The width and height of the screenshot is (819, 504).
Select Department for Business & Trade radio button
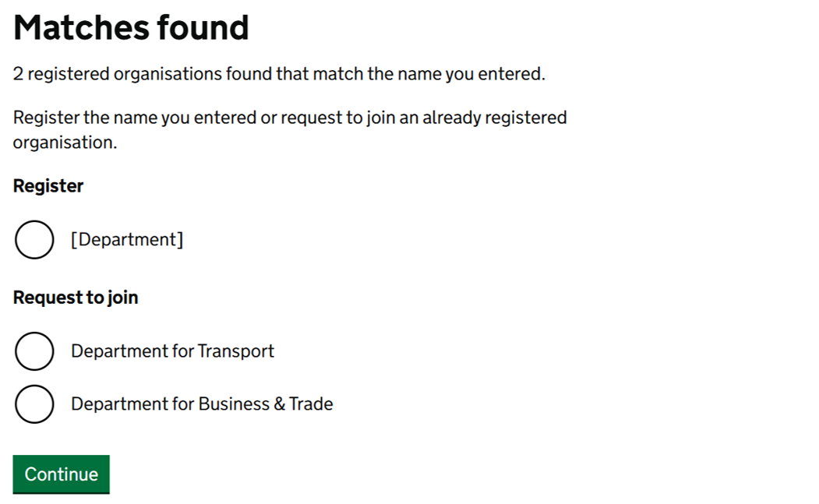click(x=34, y=404)
